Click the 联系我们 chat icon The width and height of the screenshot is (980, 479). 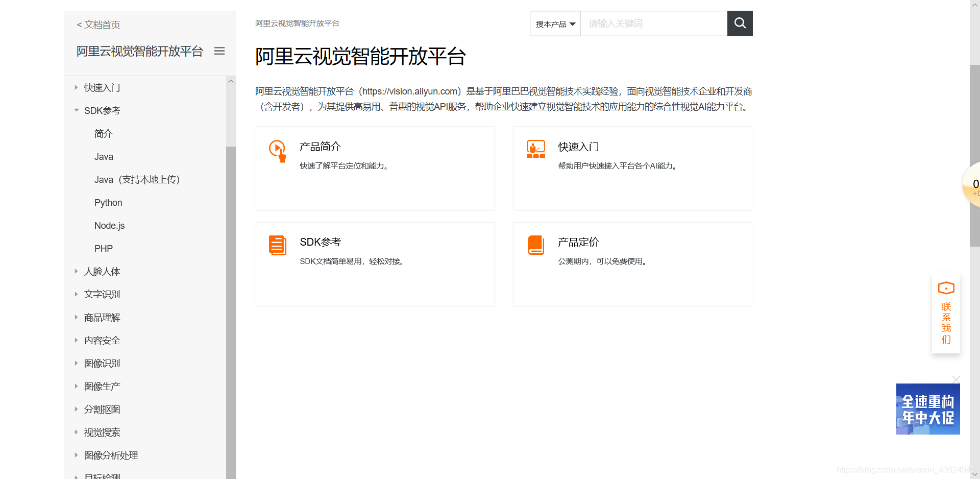pos(946,289)
